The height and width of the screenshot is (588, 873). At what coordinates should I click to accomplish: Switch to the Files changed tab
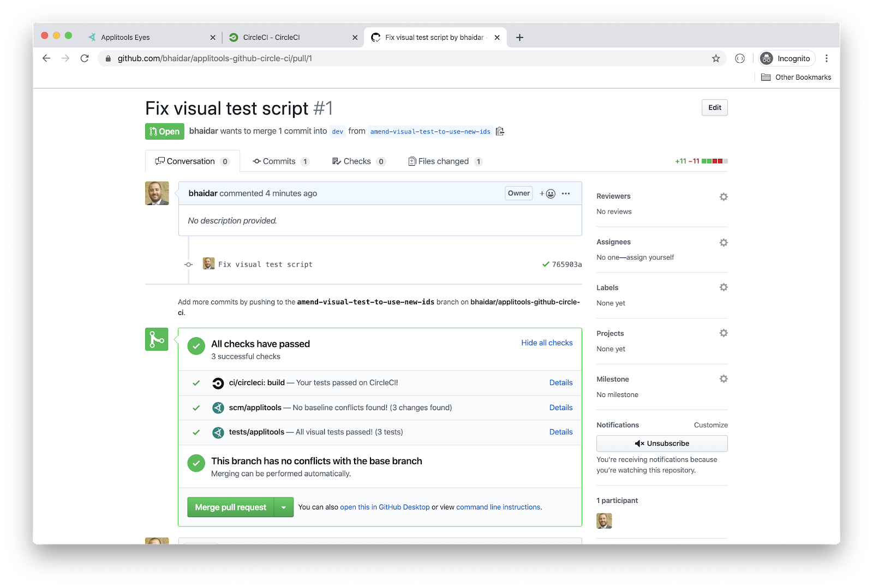pyautogui.click(x=444, y=161)
